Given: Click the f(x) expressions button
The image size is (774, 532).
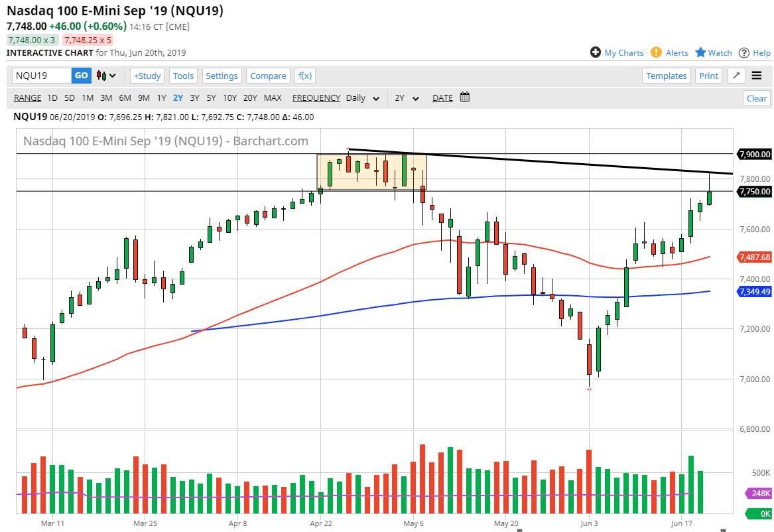Looking at the screenshot, I should 305,76.
